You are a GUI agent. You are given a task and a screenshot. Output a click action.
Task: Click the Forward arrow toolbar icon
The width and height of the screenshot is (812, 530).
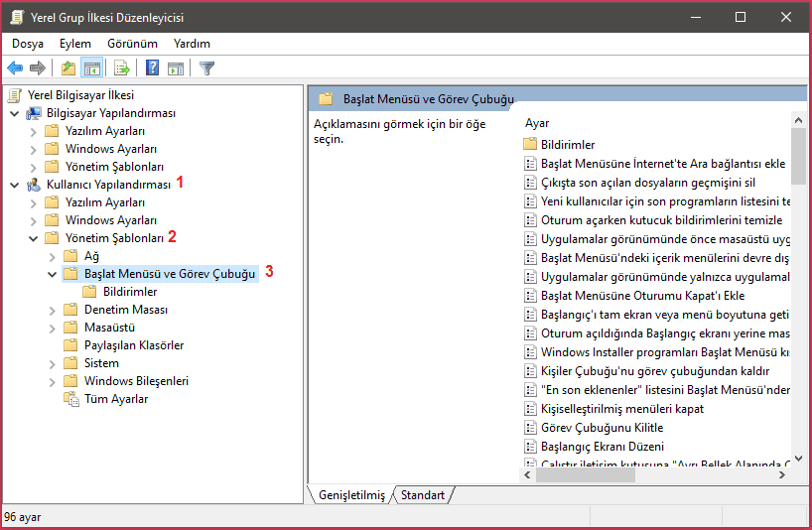[x=38, y=67]
